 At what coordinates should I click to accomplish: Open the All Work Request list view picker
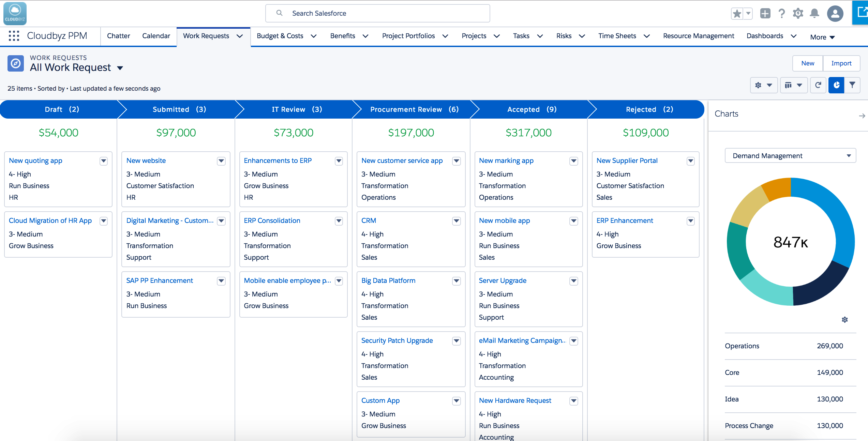coord(120,68)
